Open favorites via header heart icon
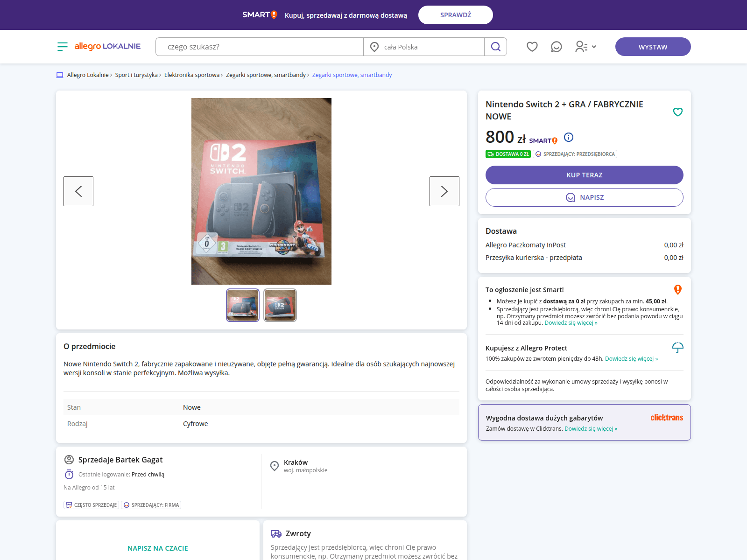The width and height of the screenshot is (747, 560). point(532,47)
